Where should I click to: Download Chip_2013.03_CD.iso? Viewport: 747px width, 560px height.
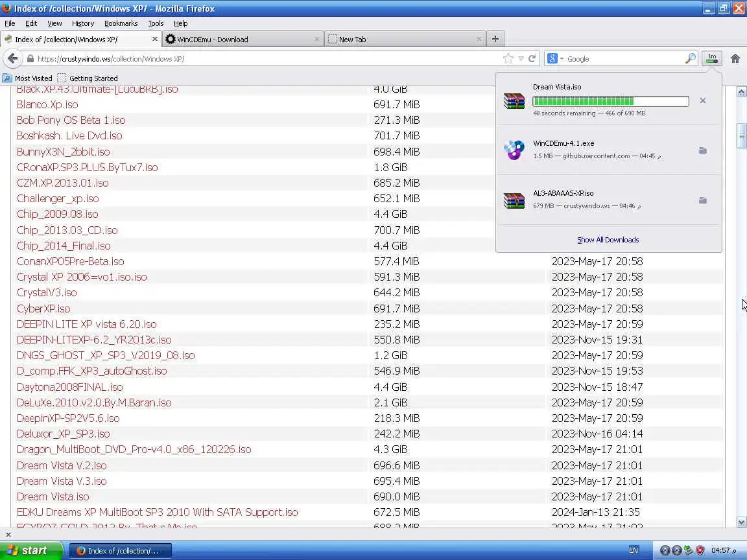click(67, 230)
